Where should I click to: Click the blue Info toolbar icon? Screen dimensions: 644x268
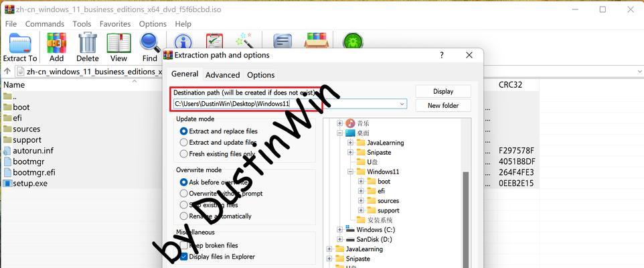[183, 42]
